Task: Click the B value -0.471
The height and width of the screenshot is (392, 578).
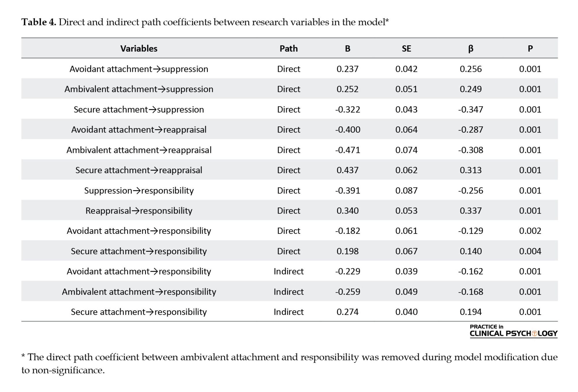Action: pos(347,150)
